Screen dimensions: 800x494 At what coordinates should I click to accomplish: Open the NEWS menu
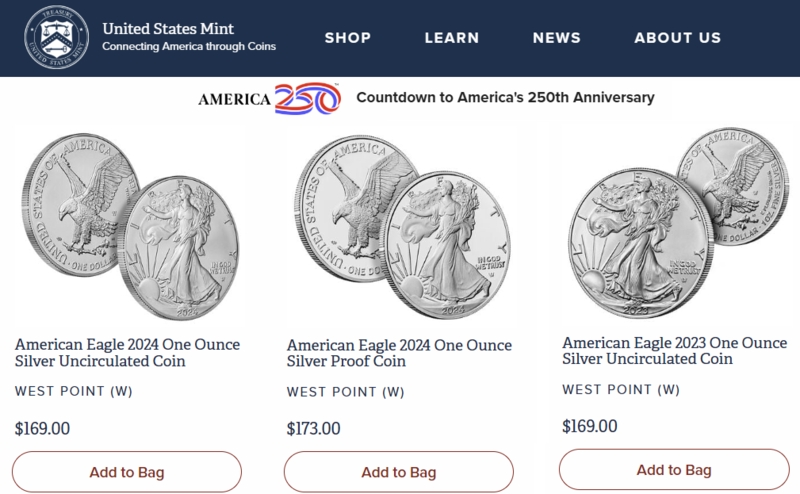coord(557,38)
